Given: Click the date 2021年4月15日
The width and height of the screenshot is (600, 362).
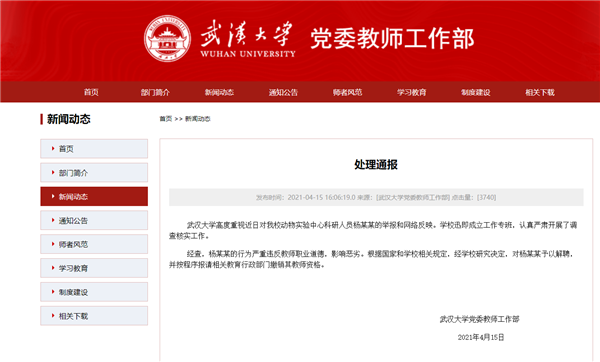Looking at the screenshot, I should click(481, 337).
